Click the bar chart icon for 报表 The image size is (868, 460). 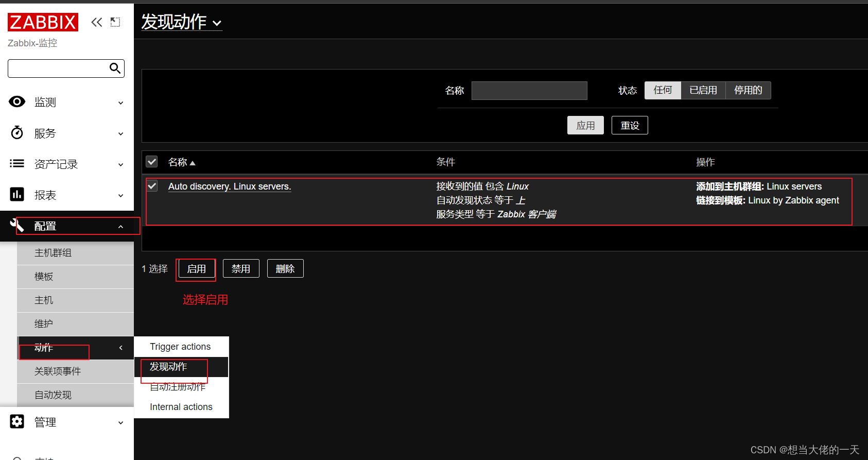[17, 194]
